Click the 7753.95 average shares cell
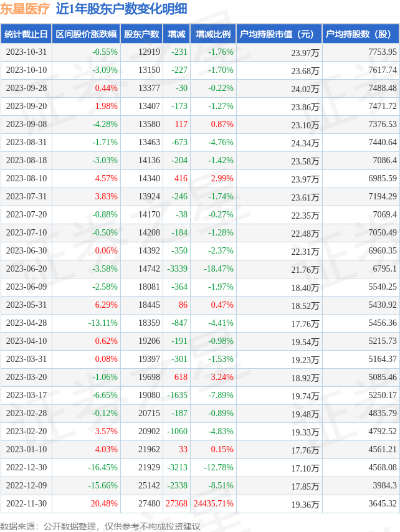This screenshot has height=532, width=400. click(x=383, y=52)
